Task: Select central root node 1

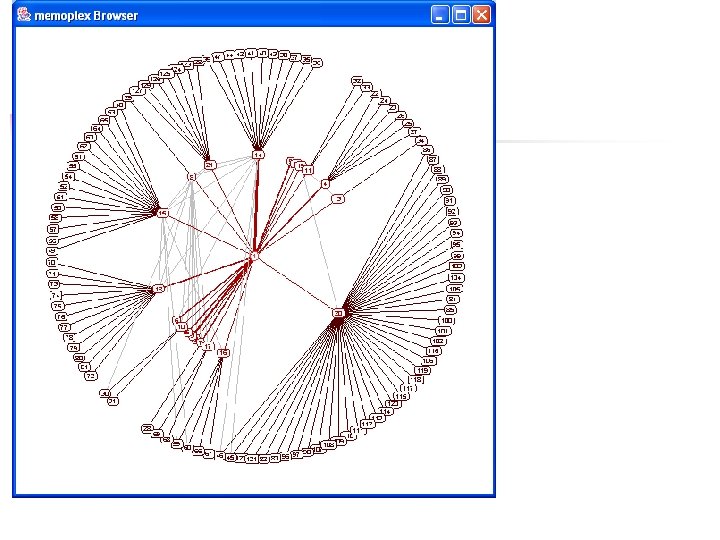Action: click(x=254, y=256)
